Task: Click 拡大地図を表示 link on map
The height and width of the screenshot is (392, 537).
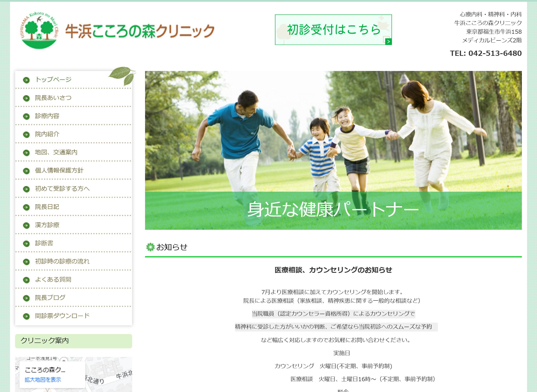Action: pos(43,380)
